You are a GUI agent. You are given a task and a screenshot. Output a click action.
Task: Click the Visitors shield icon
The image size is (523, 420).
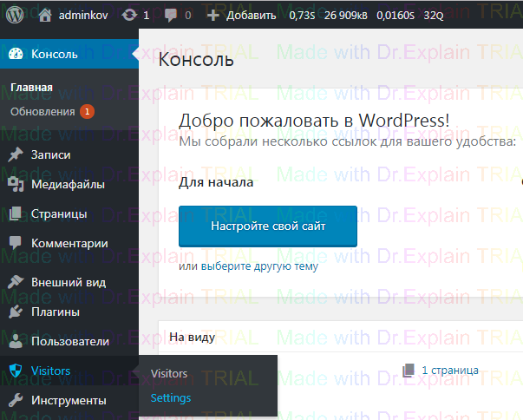pyautogui.click(x=16, y=371)
